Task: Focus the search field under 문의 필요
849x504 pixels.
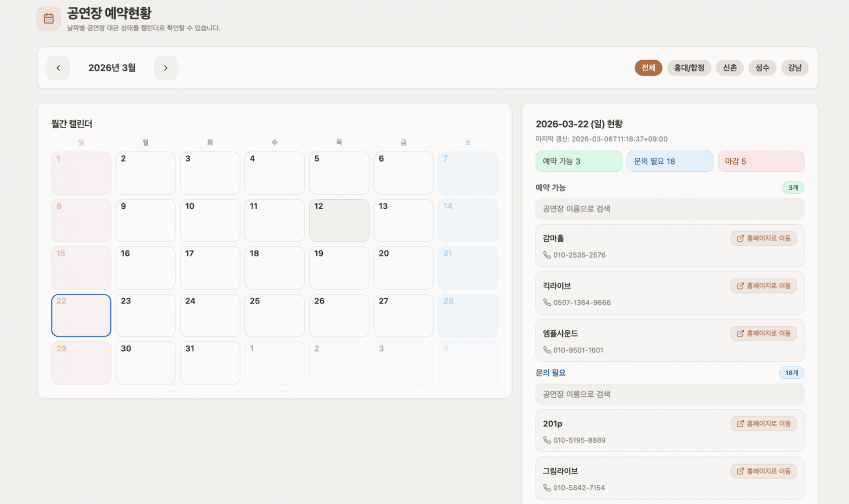Action: tap(669, 394)
